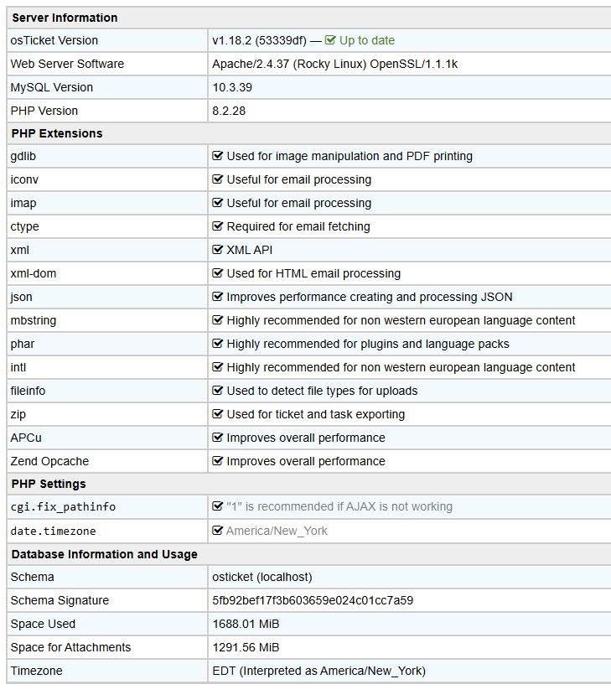The width and height of the screenshot is (611, 700).
Task: Select the iconv row check mark icon
Action: (x=218, y=179)
